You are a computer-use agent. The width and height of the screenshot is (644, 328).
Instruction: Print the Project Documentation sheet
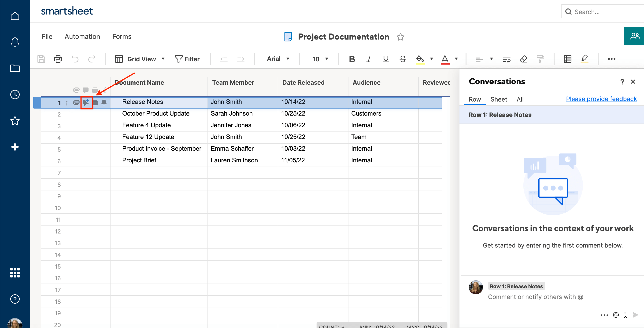pos(58,59)
